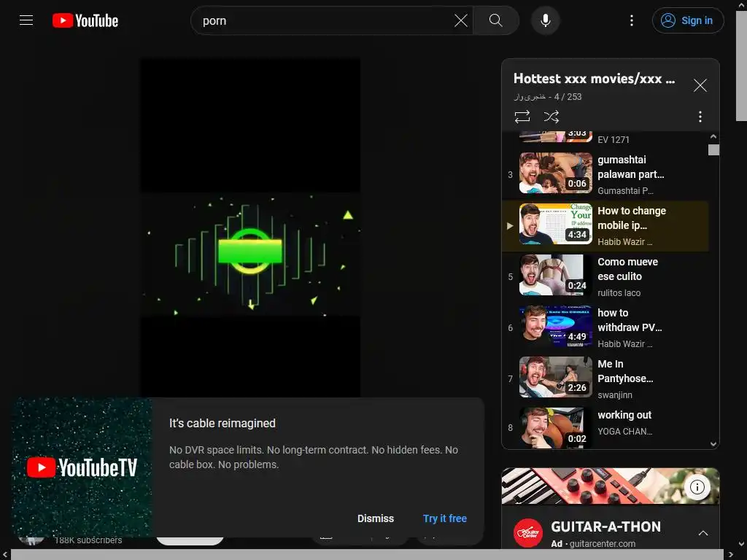This screenshot has height=560, width=747.
Task: Click playlist scroll up arrow
Action: pos(713,136)
